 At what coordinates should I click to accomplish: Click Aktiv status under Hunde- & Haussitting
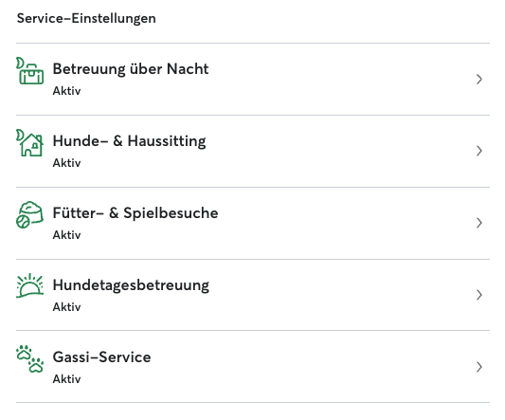tap(66, 163)
